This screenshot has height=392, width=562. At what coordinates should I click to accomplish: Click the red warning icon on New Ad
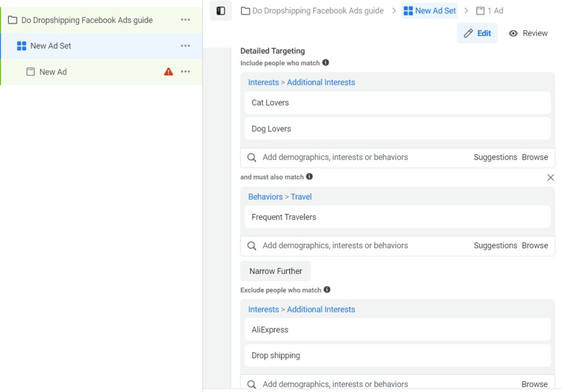168,72
